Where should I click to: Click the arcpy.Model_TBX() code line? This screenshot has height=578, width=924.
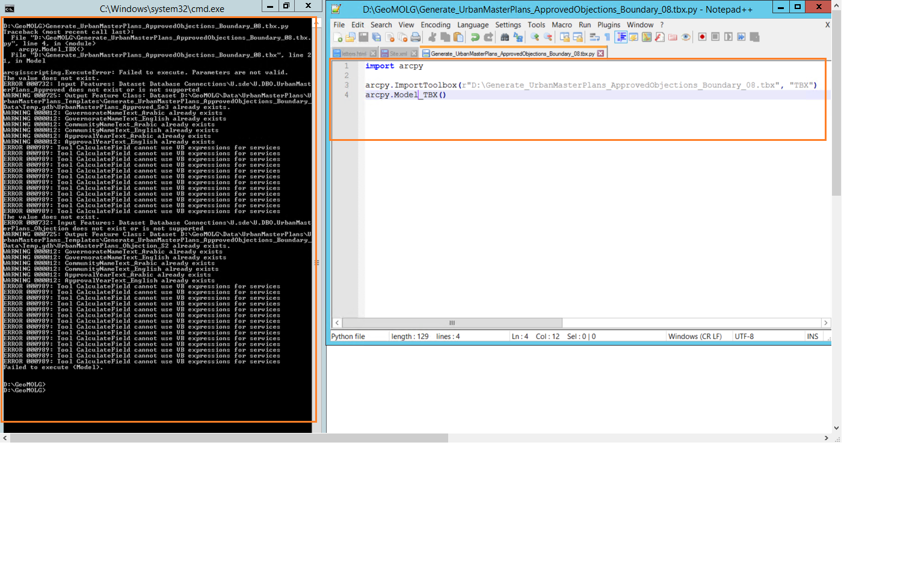click(405, 95)
